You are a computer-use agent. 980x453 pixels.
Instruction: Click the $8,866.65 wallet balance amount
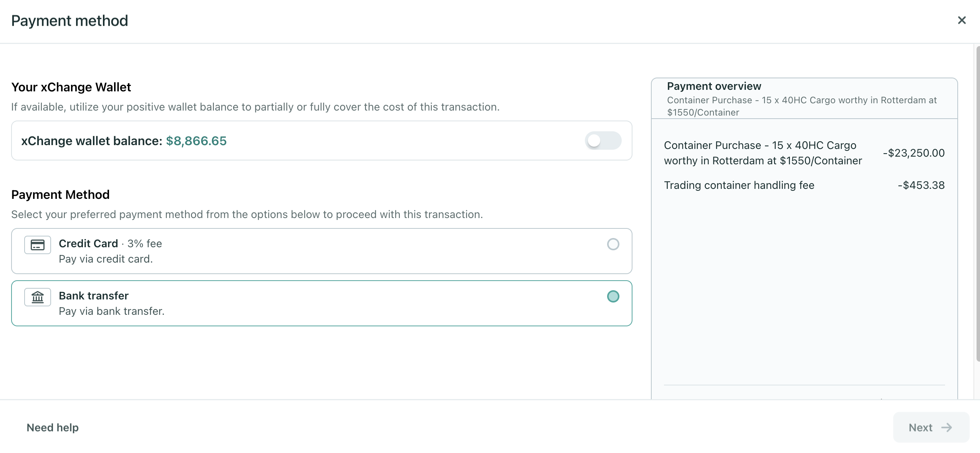pos(196,141)
